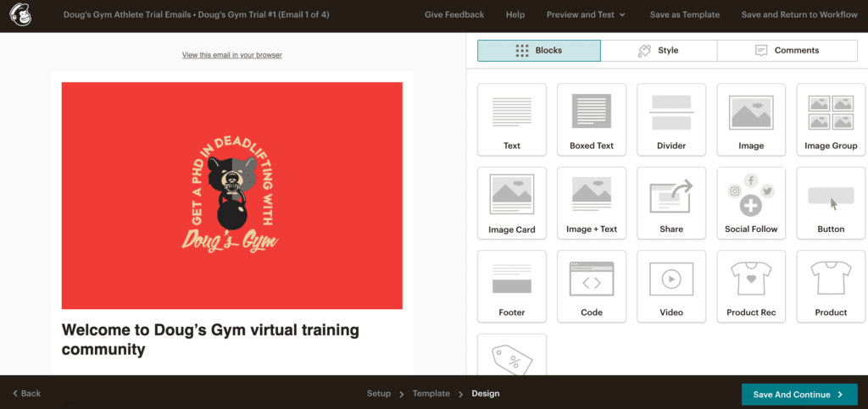Click the campaign title in the header
This screenshot has height=409, width=868.
[x=197, y=15]
